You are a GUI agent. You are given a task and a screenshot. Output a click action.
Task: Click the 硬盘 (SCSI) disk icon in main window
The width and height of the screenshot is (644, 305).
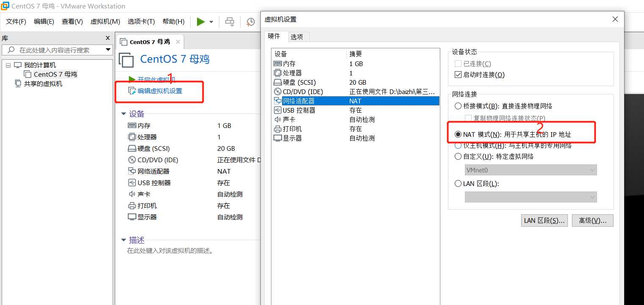point(132,148)
